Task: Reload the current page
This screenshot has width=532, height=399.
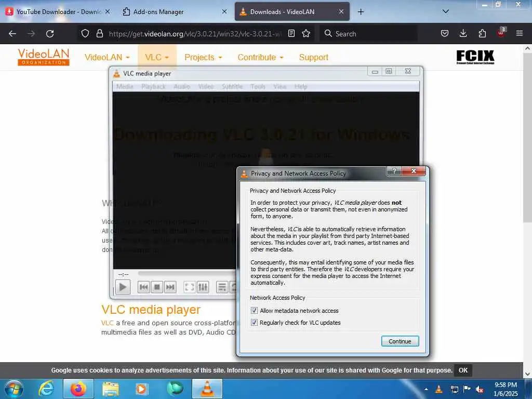Action: (x=50, y=34)
